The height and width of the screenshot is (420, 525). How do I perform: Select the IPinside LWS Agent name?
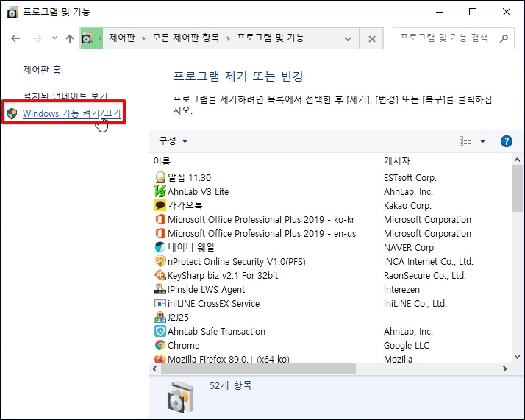click(x=206, y=290)
